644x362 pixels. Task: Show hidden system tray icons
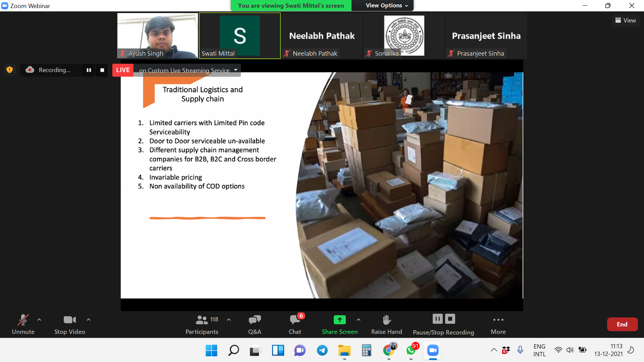point(494,350)
